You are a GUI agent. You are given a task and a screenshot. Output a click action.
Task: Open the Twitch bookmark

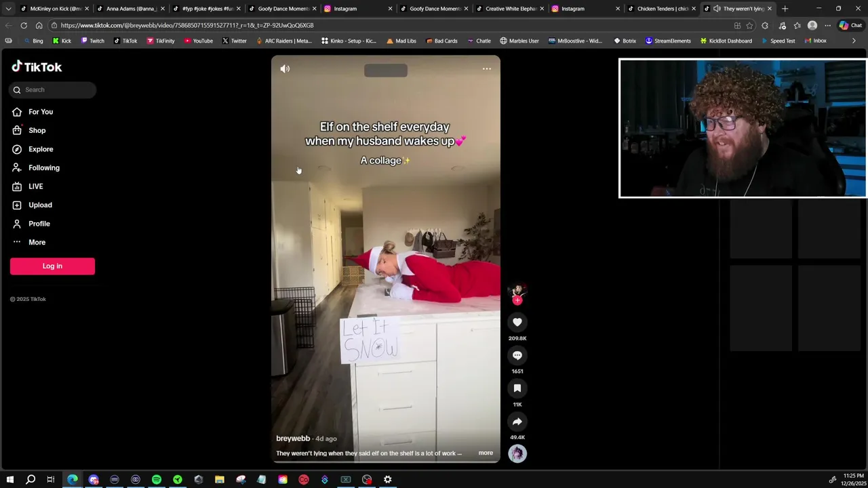click(92, 41)
